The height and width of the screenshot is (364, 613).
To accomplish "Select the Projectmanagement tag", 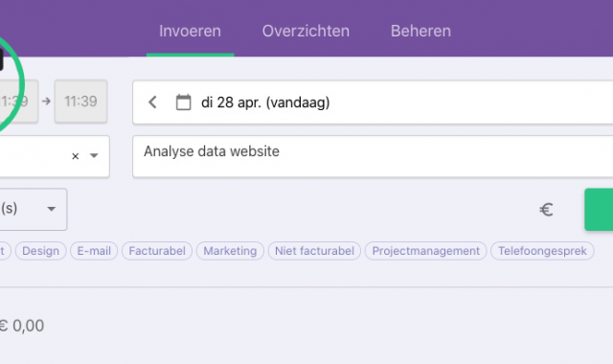I will (425, 251).
